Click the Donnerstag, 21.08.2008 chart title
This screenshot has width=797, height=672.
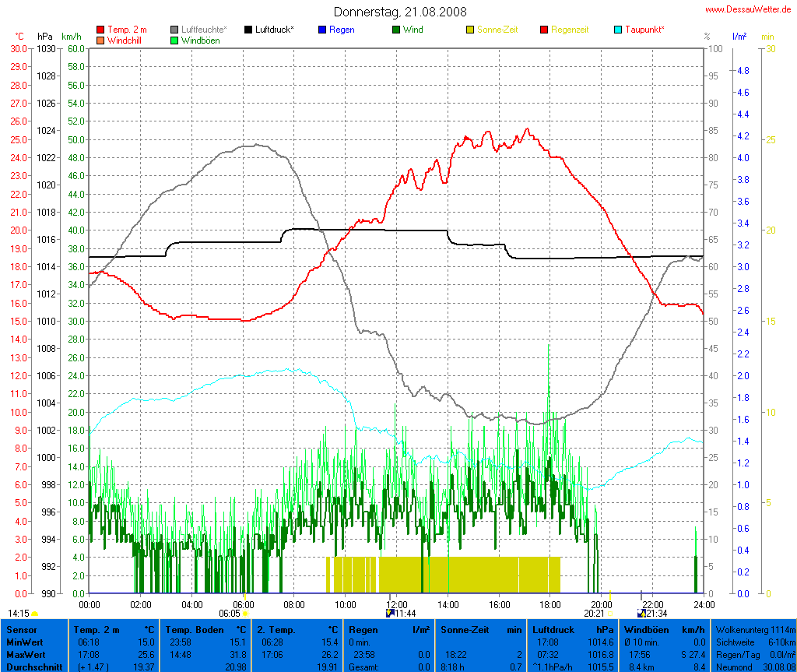pos(400,12)
